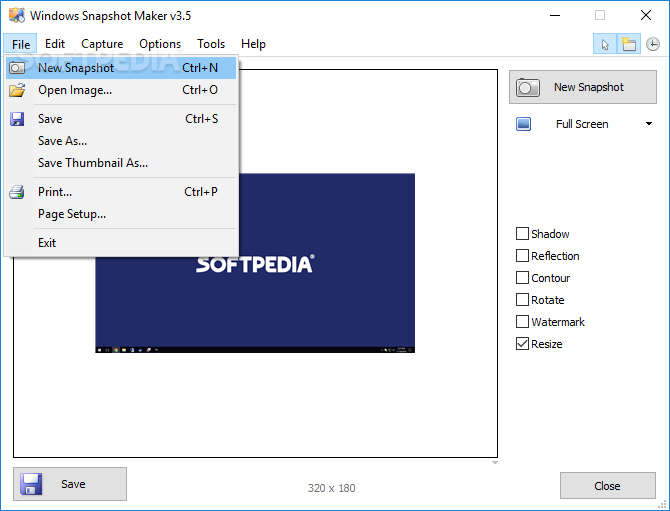Image resolution: width=670 pixels, height=511 pixels.
Task: Click the floppy disk icon beside Save menu entry
Action: click(17, 119)
